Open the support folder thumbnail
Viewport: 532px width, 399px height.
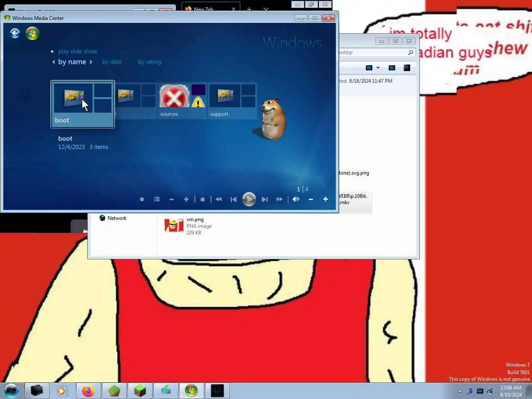pos(232,101)
